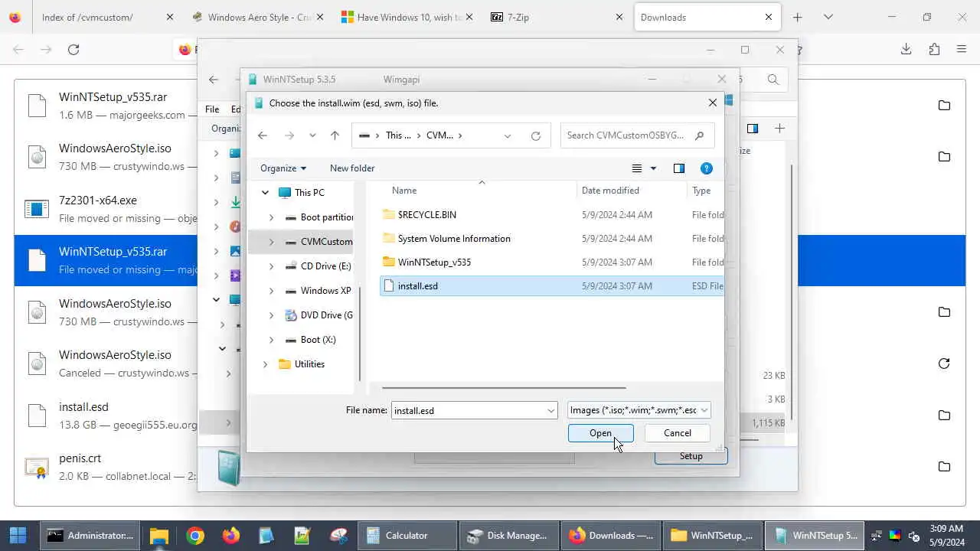Expand the Boot partition tree node
The height and width of the screenshot is (551, 980).
(x=271, y=217)
